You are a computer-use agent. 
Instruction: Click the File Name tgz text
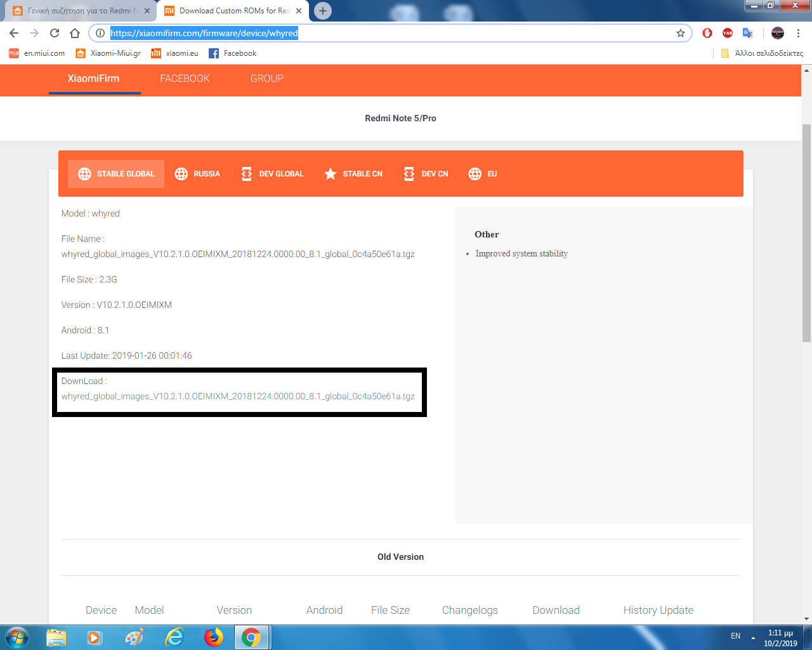238,254
